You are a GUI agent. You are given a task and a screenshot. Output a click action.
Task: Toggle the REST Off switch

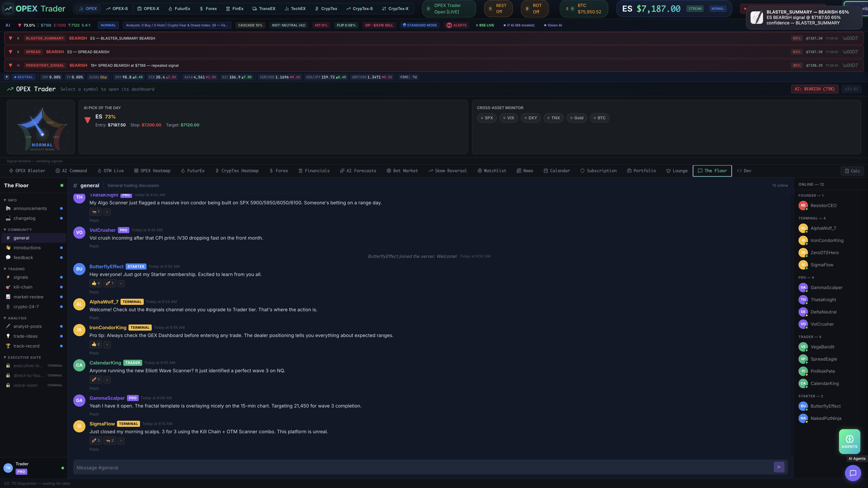[498, 9]
